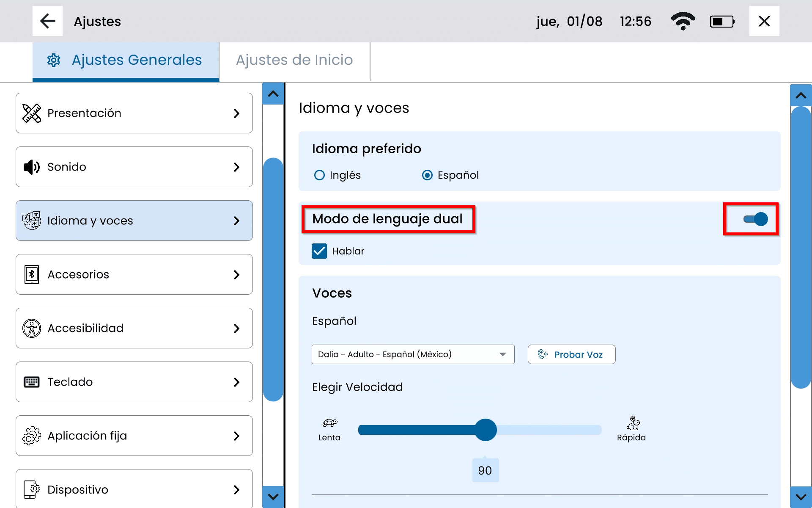Click the Accesibilidad person icon
This screenshot has height=508, width=812.
click(32, 328)
